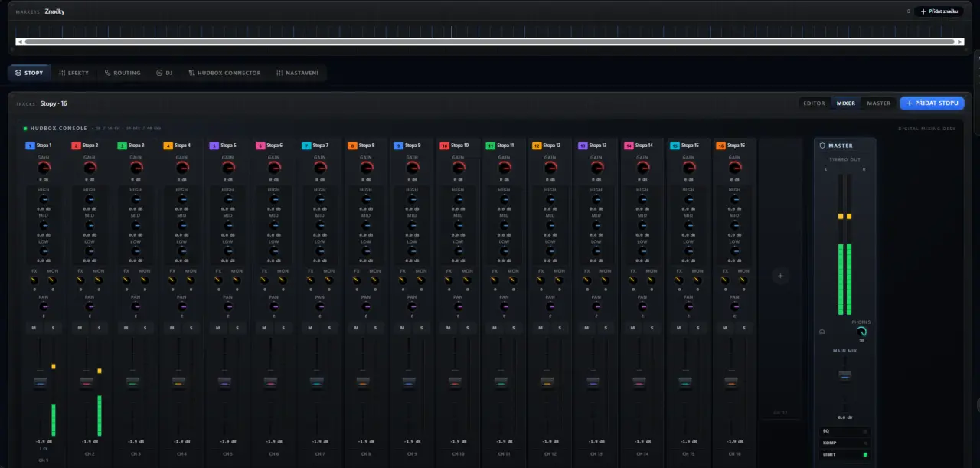The image size is (980, 468).
Task: Mute Stopa 1 with its M button
Action: 34,328
